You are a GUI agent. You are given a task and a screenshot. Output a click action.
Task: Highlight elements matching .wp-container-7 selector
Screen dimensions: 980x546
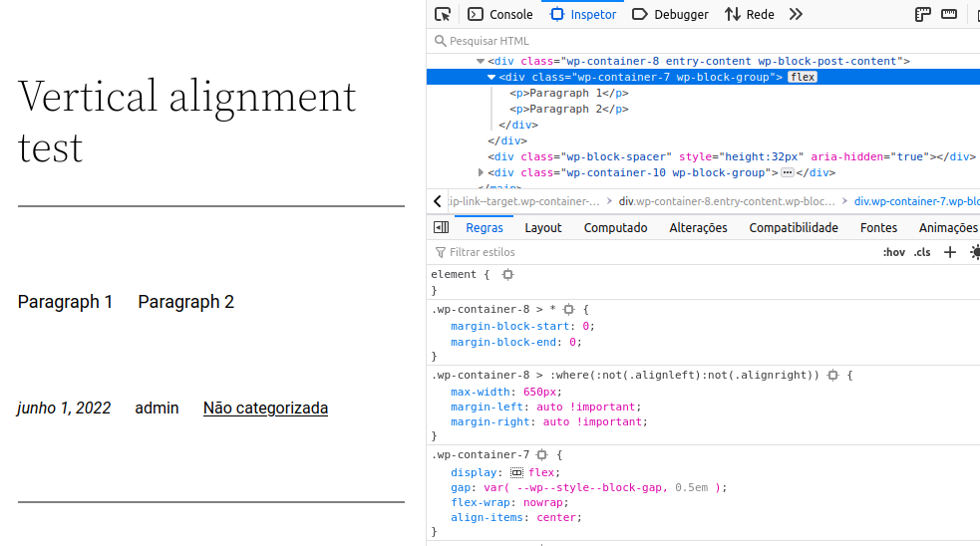pyautogui.click(x=542, y=455)
